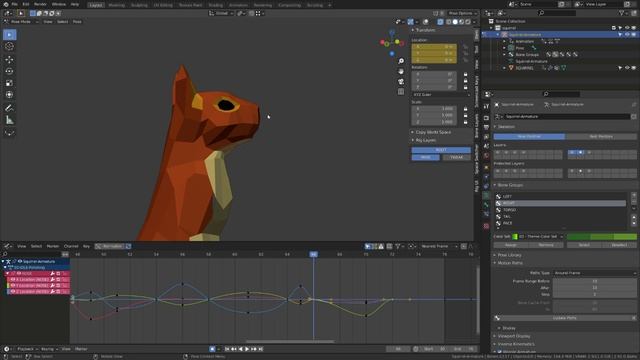The width and height of the screenshot is (640, 360).
Task: Play animation forward
Action: 247,349
